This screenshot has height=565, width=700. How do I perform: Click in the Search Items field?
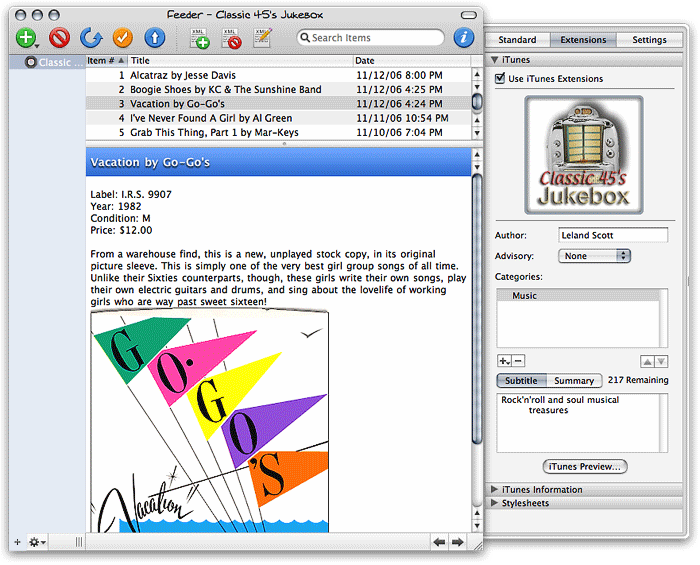click(371, 37)
